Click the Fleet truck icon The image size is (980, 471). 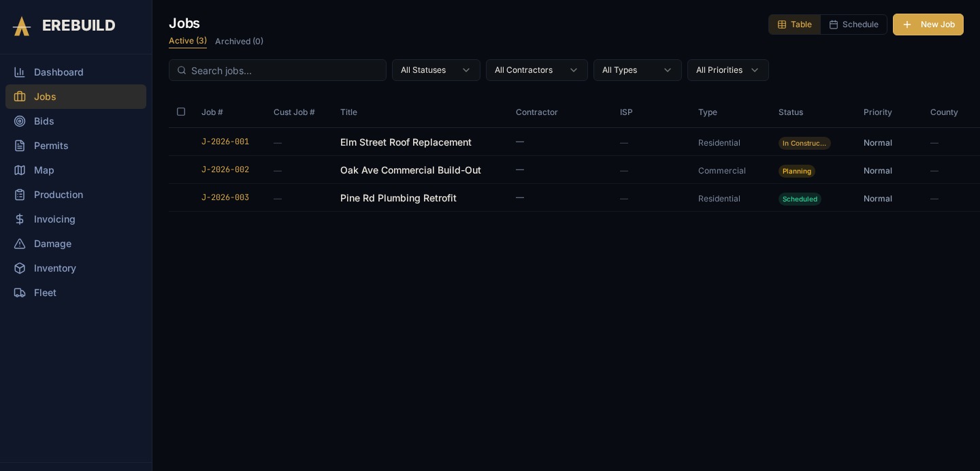(20, 293)
